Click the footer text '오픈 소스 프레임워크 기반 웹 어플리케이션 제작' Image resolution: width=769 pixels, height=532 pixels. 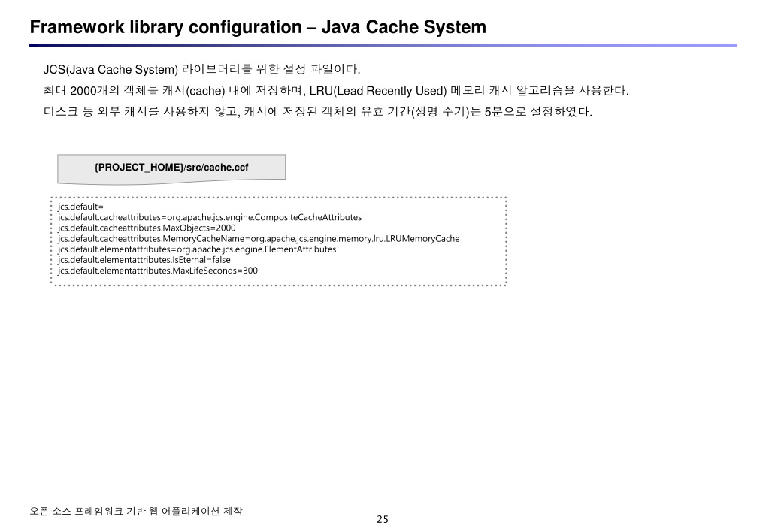pyautogui.click(x=136, y=511)
